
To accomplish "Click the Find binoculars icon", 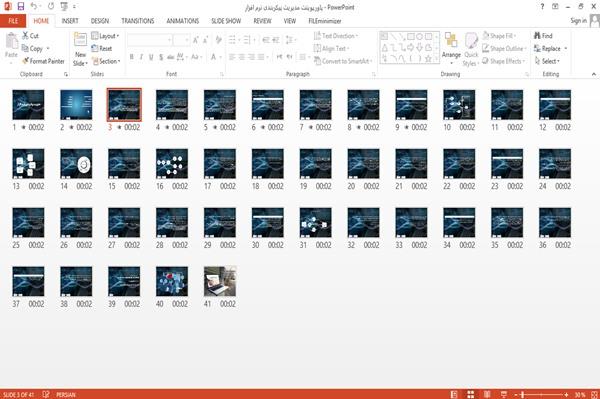I will [x=537, y=36].
